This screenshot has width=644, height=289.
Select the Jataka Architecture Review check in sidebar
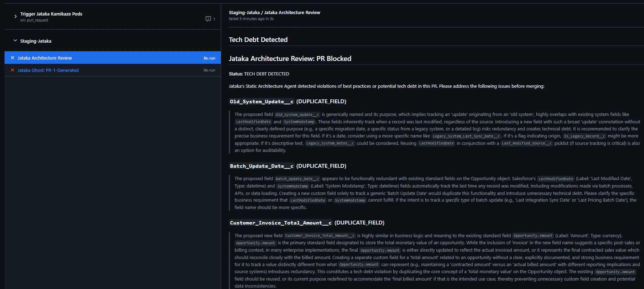click(x=113, y=58)
